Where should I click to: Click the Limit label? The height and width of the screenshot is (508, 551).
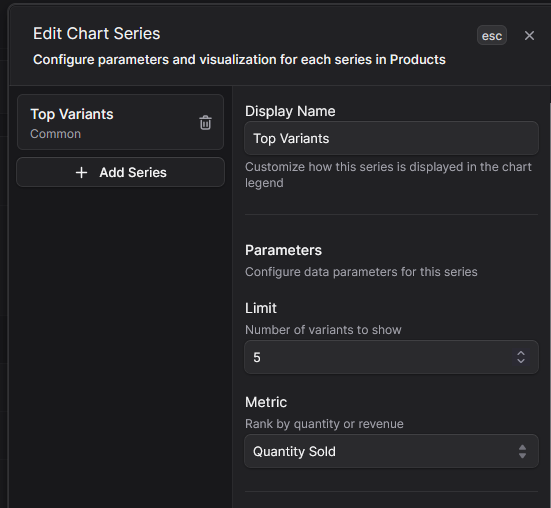pyautogui.click(x=261, y=308)
